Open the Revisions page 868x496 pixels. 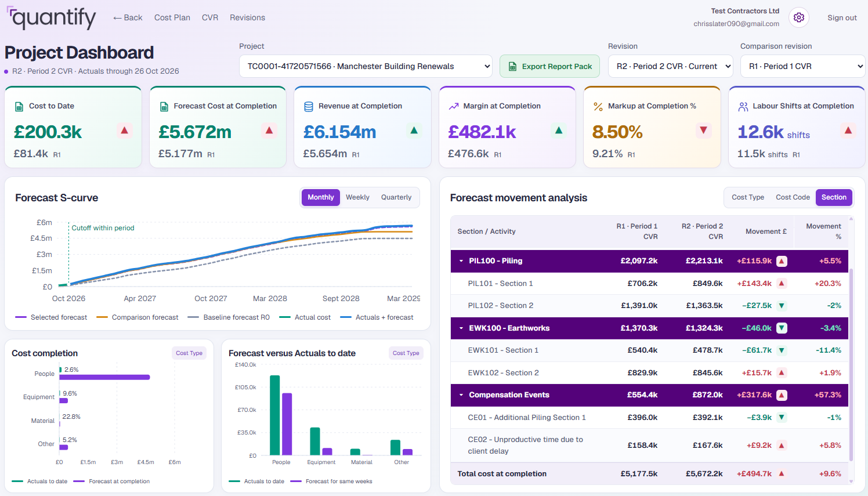coord(247,17)
